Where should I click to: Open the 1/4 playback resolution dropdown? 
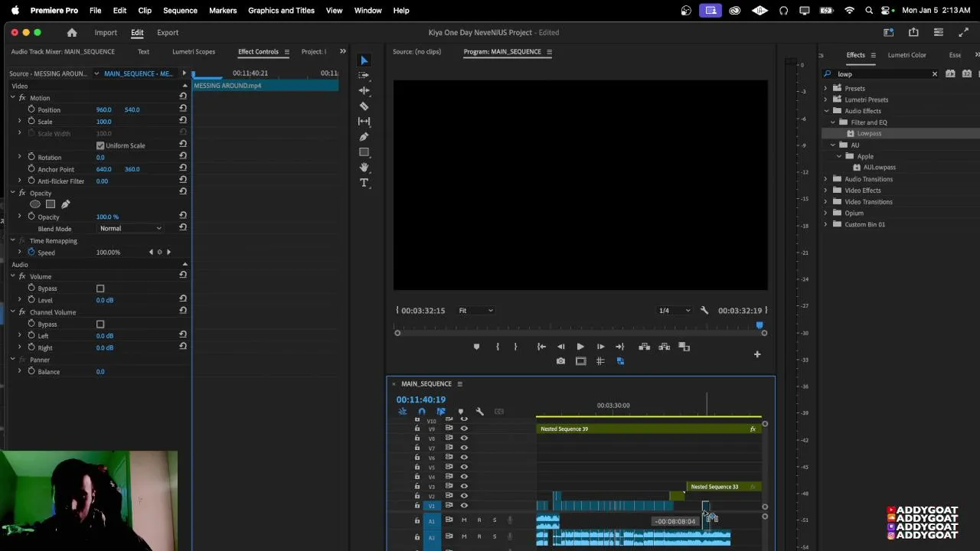pyautogui.click(x=675, y=311)
